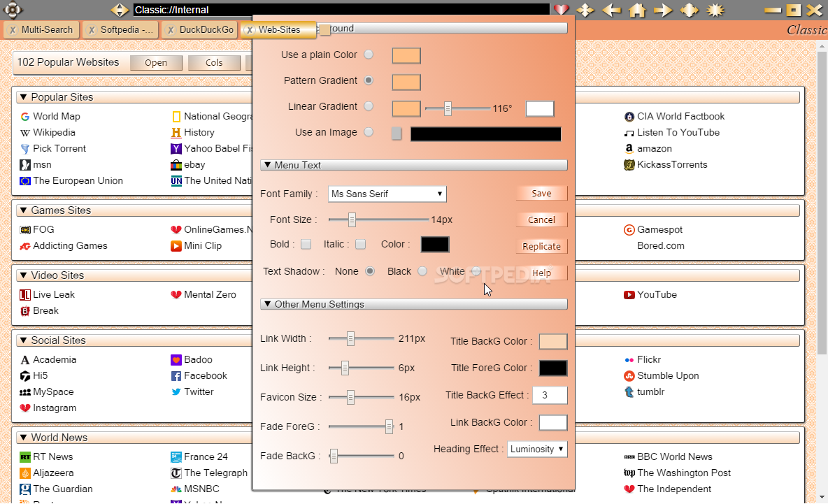
Task: Click the horizontal diamond arrows icon near Home
Action: click(689, 10)
